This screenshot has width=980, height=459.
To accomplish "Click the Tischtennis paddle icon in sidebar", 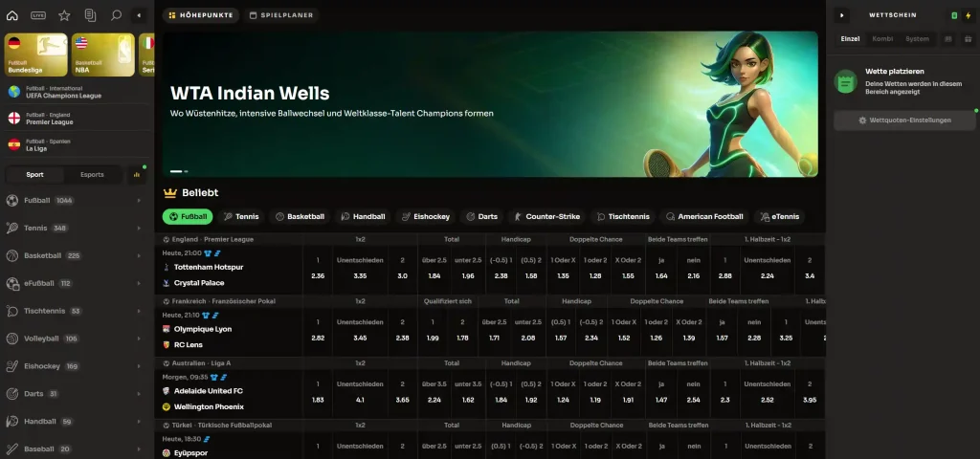I will [11, 311].
